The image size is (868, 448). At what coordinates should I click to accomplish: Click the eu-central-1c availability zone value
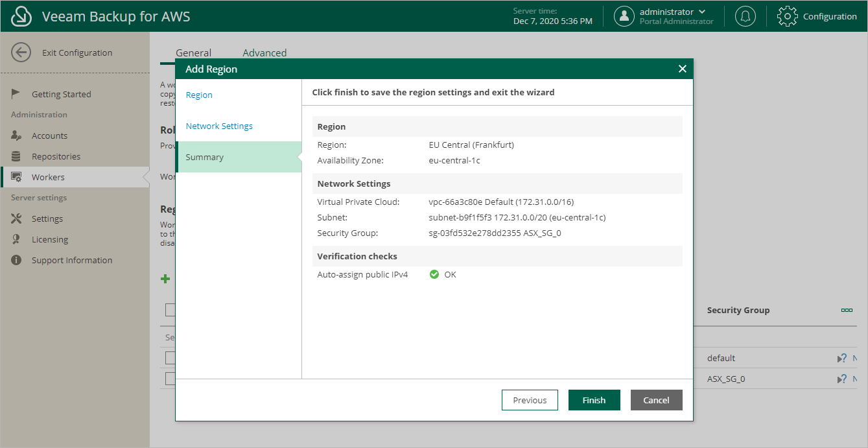(x=454, y=160)
